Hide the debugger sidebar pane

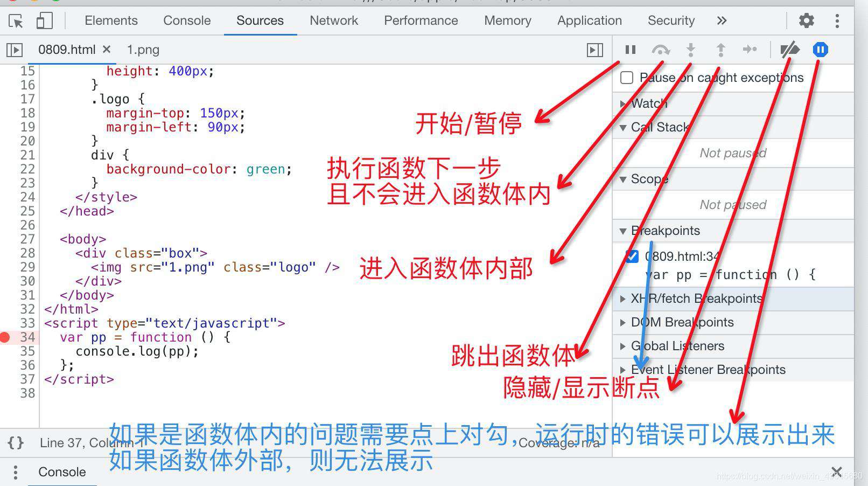point(595,50)
